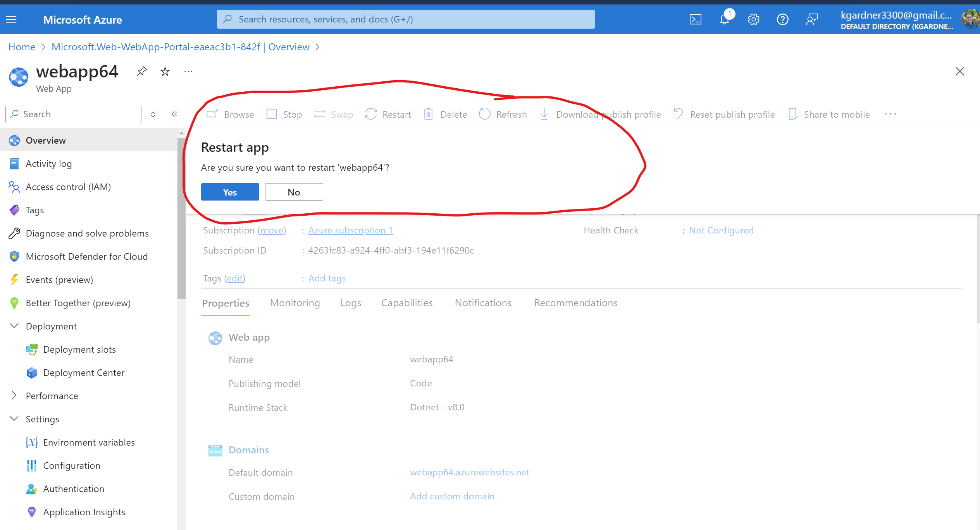
Task: Click the global search resources field
Action: 406,19
